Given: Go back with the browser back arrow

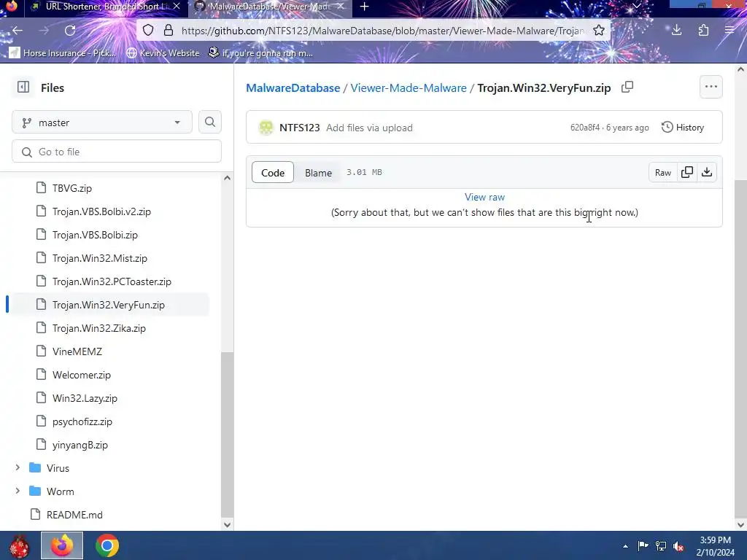Looking at the screenshot, I should pos(18,31).
